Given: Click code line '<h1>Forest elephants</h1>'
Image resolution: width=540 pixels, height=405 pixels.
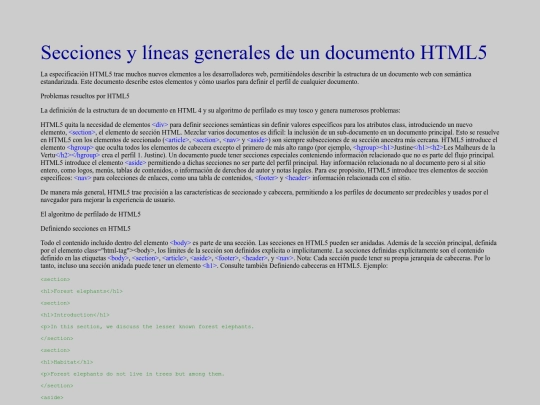Looking at the screenshot, I should (82, 291).
